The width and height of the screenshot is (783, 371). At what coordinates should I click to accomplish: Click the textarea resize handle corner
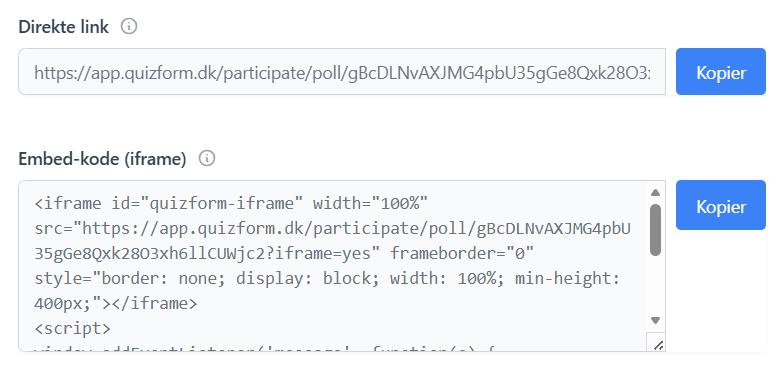pos(658,345)
